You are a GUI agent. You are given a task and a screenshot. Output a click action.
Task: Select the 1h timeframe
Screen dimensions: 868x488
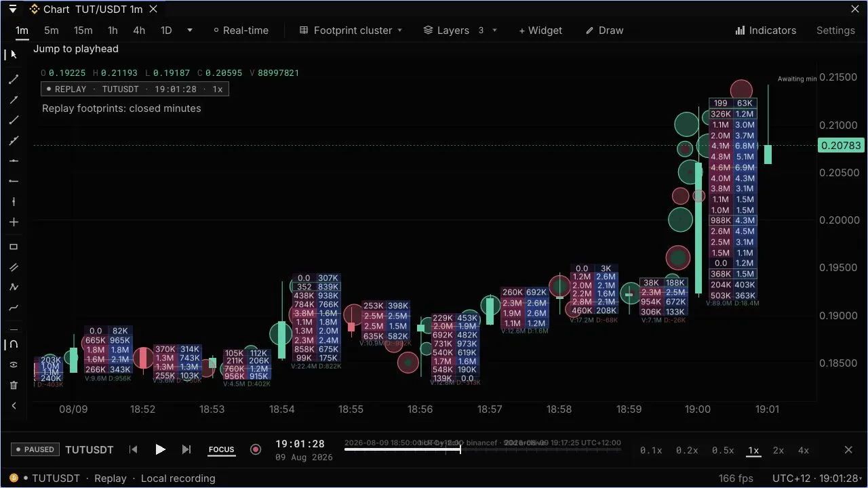click(113, 30)
